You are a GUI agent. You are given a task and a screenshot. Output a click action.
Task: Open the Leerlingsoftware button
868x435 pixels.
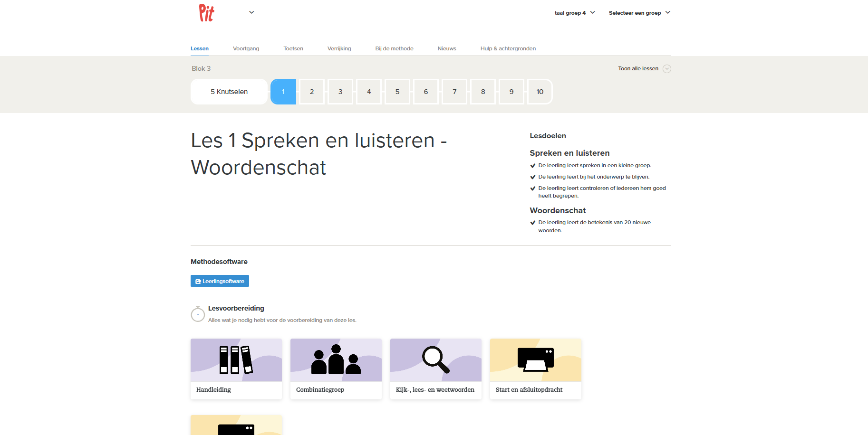(220, 281)
